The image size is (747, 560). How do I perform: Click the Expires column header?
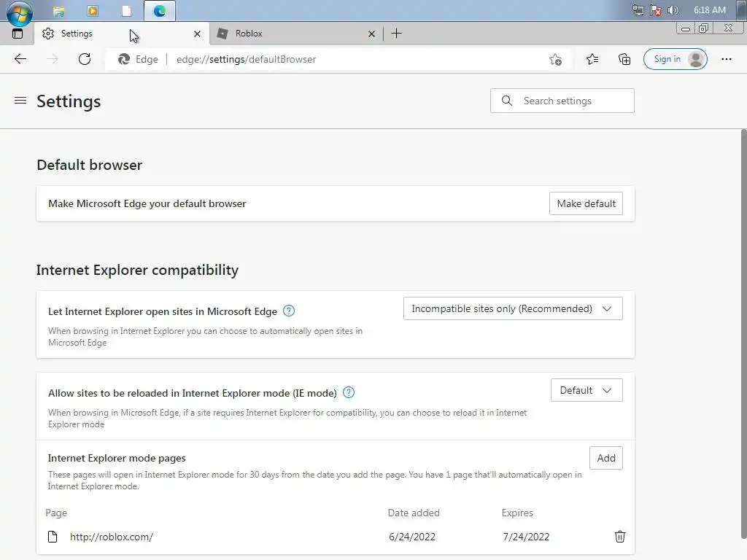coord(517,513)
